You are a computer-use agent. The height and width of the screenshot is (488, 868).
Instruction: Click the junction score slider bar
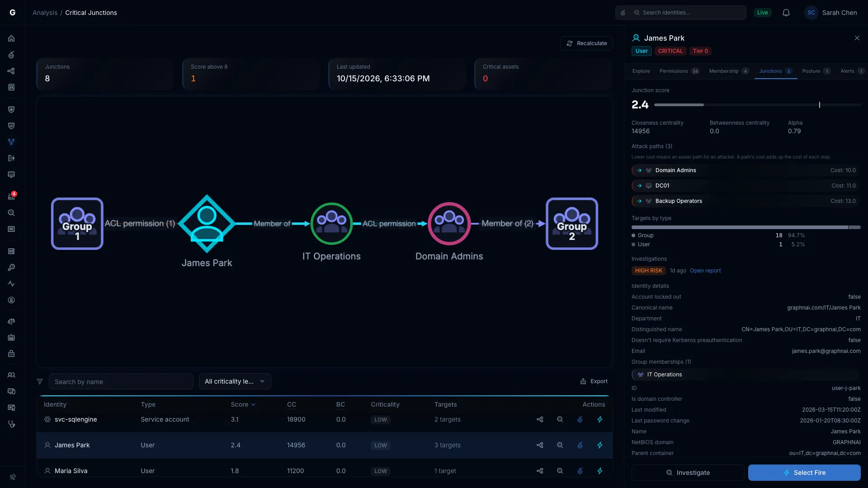click(757, 105)
